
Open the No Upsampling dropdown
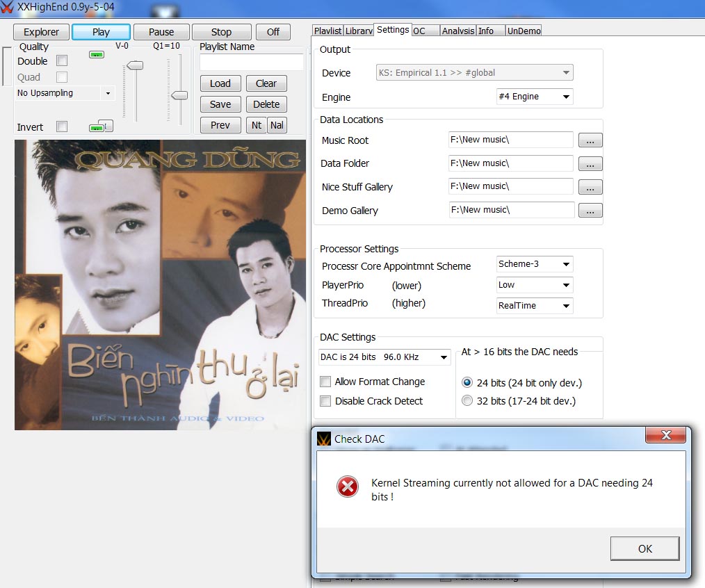click(108, 94)
